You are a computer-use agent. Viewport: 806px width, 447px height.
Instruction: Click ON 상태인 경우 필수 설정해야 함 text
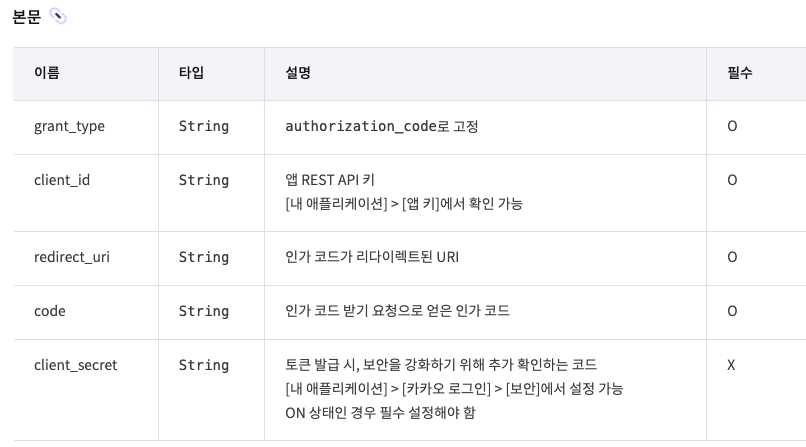[x=380, y=411]
